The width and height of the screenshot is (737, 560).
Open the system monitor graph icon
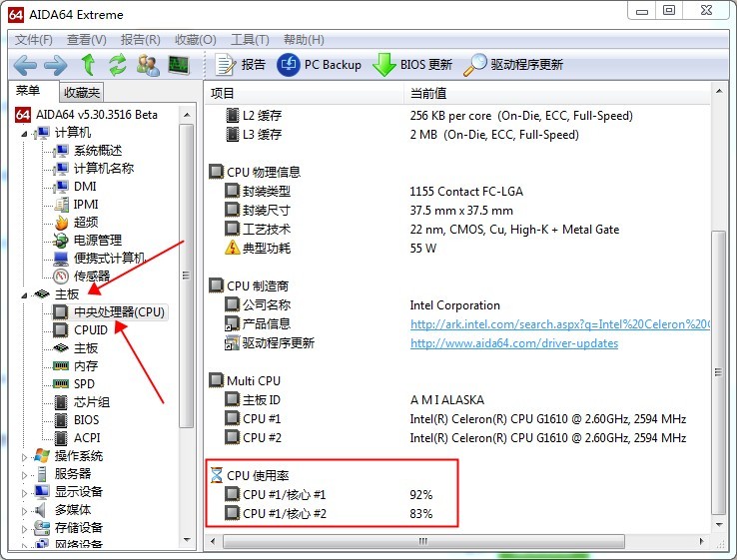click(179, 65)
